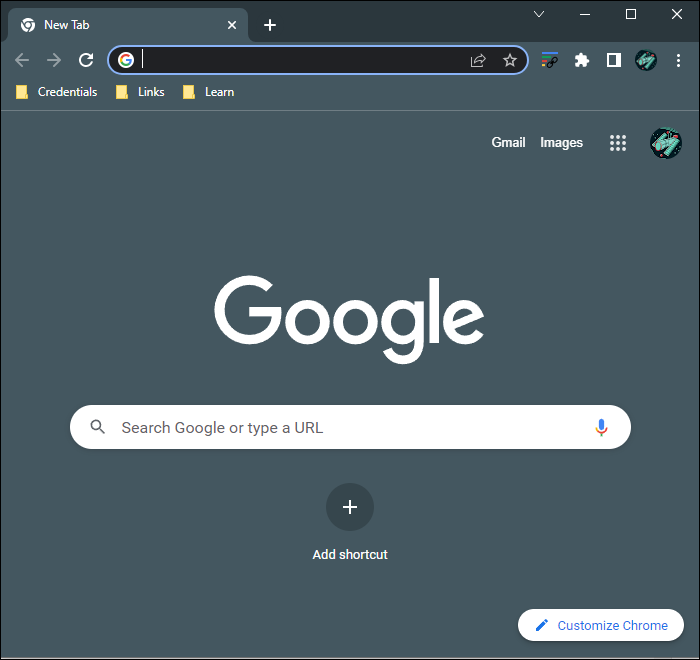Open the Credentials bookmark folder
Image resolution: width=700 pixels, height=660 pixels.
56,92
